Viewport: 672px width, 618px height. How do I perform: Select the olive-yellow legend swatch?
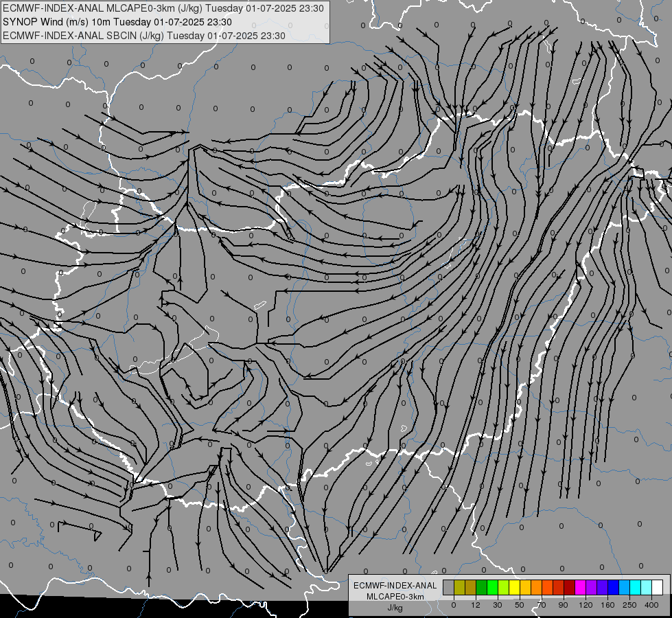[x=459, y=587]
